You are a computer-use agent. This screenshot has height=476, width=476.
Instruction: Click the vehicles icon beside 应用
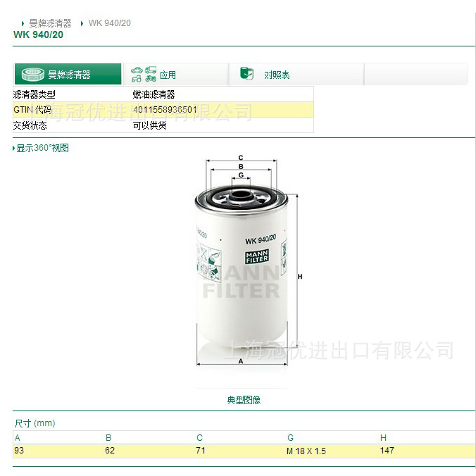point(144,75)
